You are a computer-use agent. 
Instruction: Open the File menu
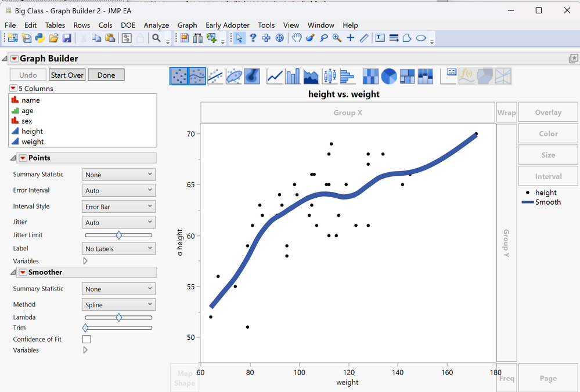tap(10, 25)
